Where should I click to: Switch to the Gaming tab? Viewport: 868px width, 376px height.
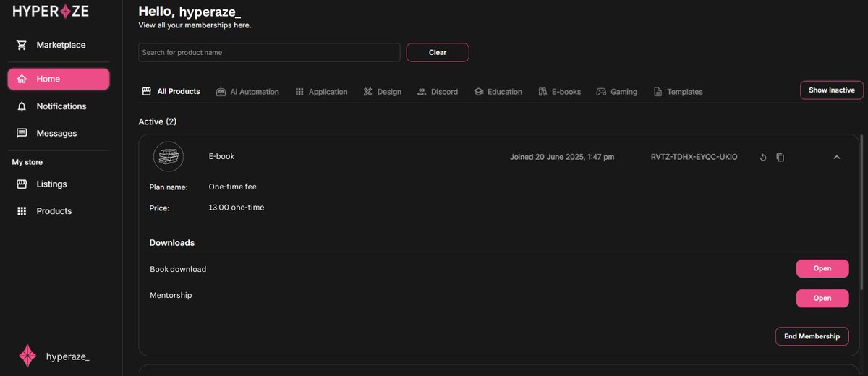617,92
